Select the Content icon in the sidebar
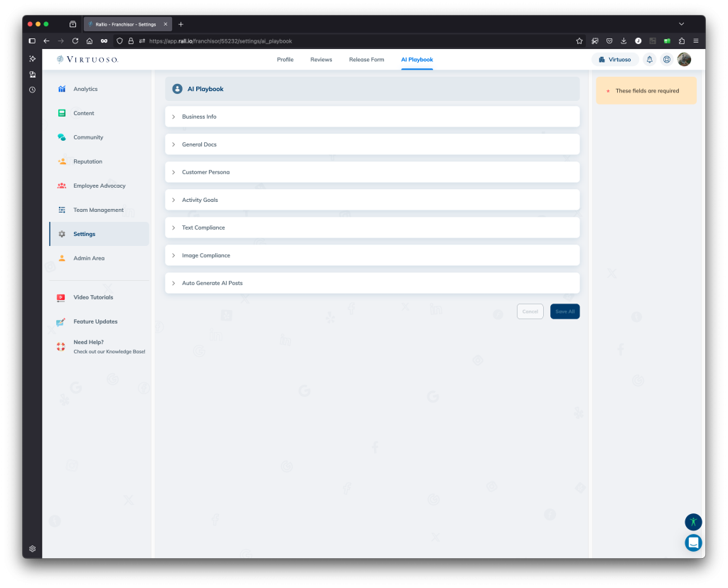The width and height of the screenshot is (728, 588). point(62,112)
